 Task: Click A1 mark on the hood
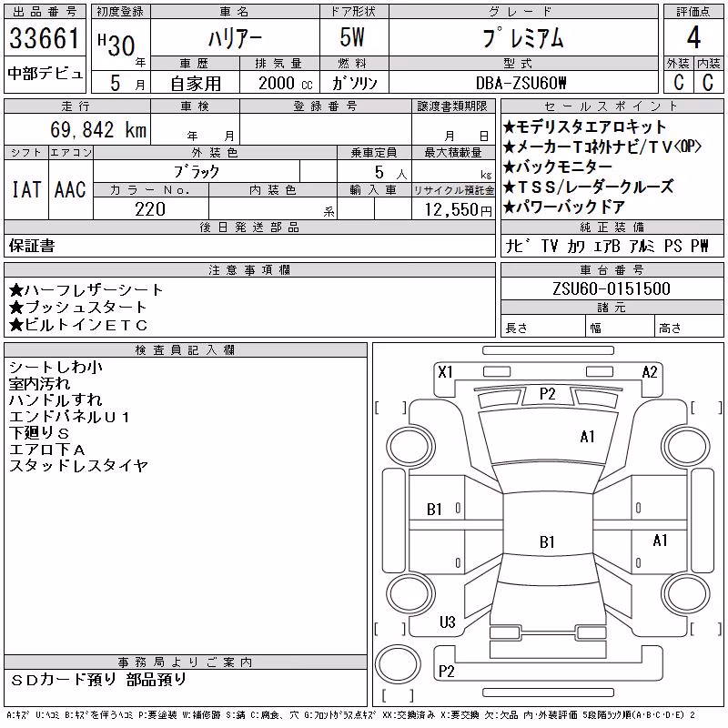(587, 437)
